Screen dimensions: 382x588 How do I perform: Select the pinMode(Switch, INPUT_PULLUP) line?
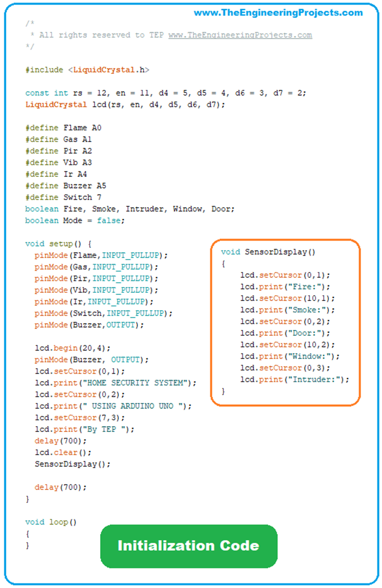(103, 313)
